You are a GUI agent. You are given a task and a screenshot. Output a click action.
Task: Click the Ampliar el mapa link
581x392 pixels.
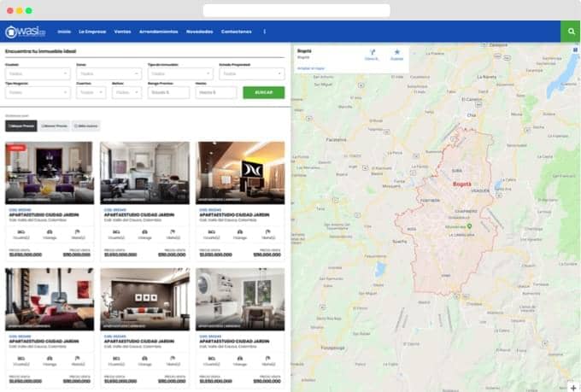[310, 67]
